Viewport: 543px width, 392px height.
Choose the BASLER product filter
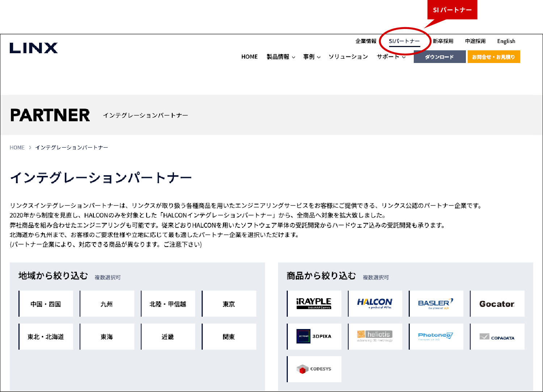(x=436, y=304)
